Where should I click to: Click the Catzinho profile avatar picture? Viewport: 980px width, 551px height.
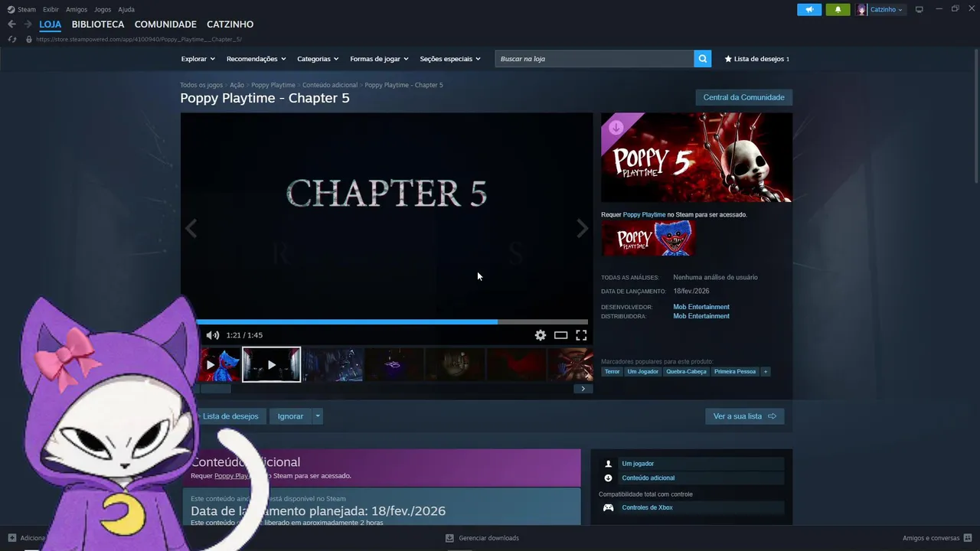click(861, 9)
